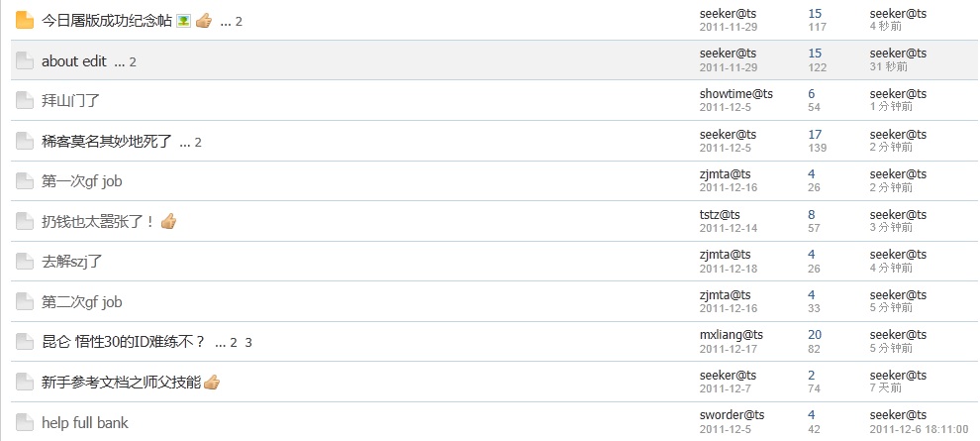
Task: Click the image attachment icon beside 今日屠版成功纪念帖
Action: tap(183, 21)
